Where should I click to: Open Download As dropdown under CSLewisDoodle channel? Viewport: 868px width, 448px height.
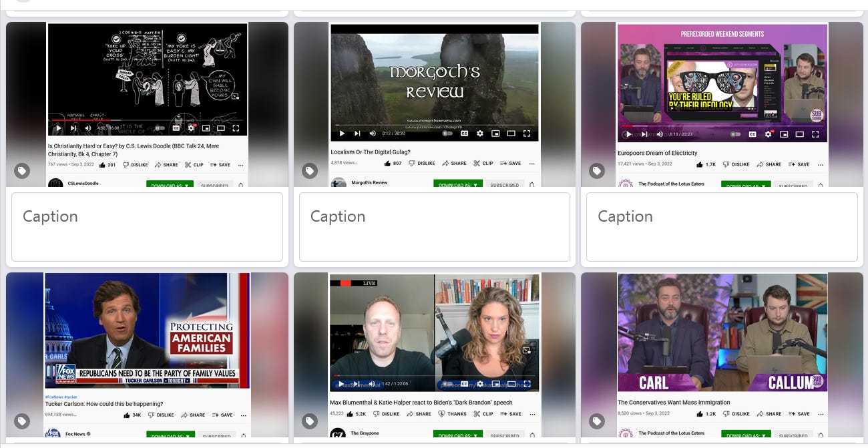click(x=170, y=185)
